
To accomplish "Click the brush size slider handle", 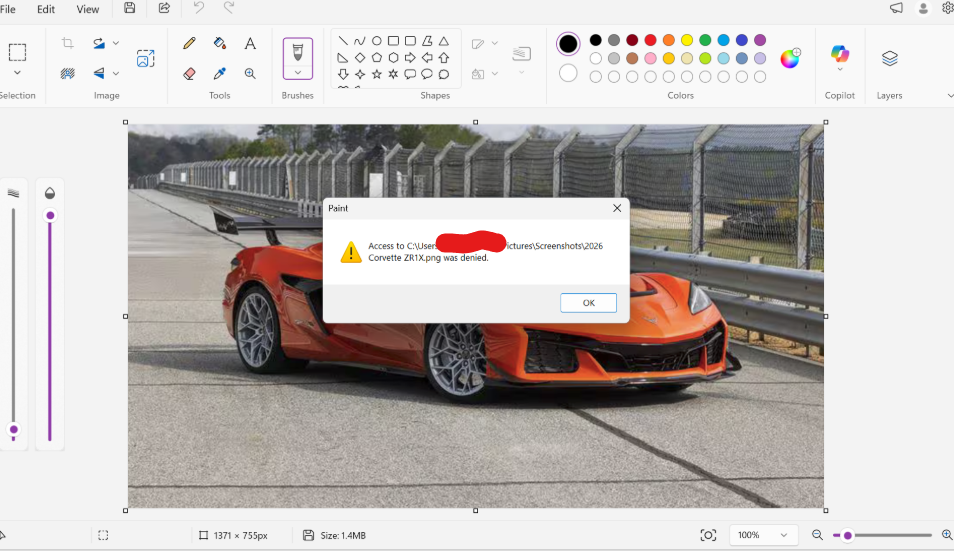I will pos(13,430).
